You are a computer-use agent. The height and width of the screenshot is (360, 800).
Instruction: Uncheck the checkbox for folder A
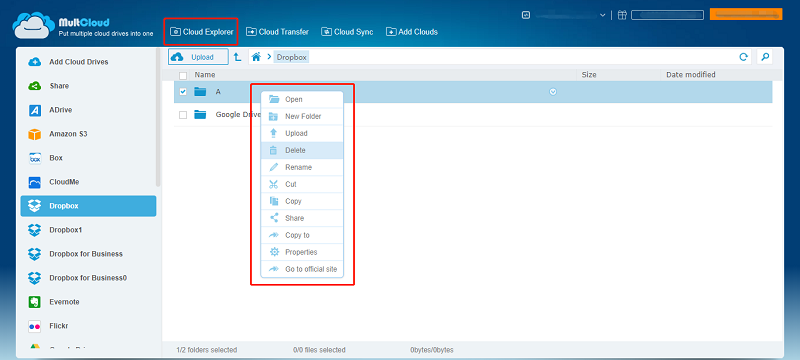[183, 92]
